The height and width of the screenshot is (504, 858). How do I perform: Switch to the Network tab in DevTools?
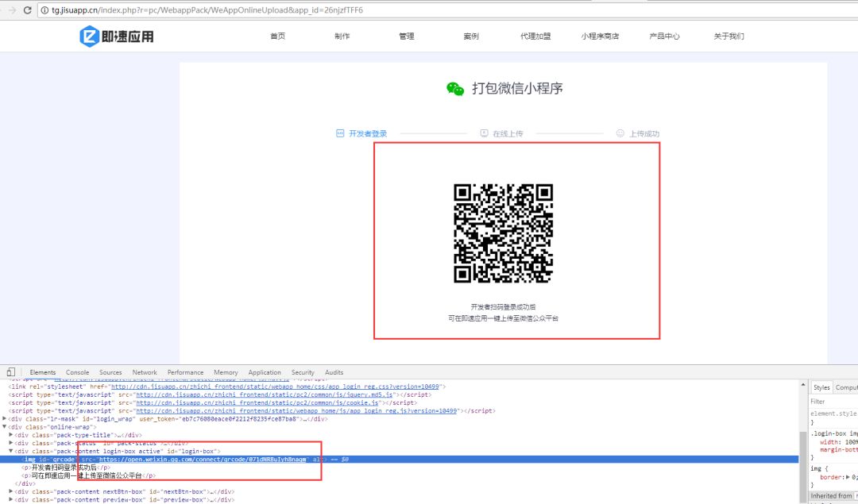tap(145, 372)
